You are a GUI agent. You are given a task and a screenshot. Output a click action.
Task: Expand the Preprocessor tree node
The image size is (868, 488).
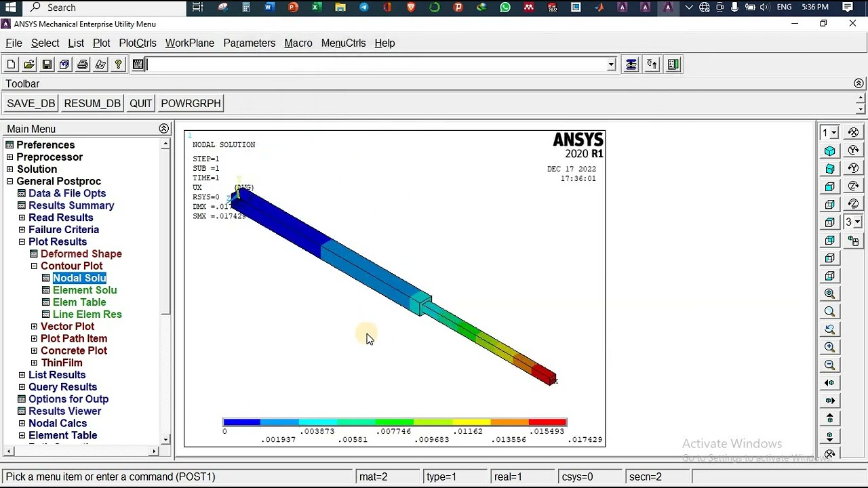click(9, 157)
